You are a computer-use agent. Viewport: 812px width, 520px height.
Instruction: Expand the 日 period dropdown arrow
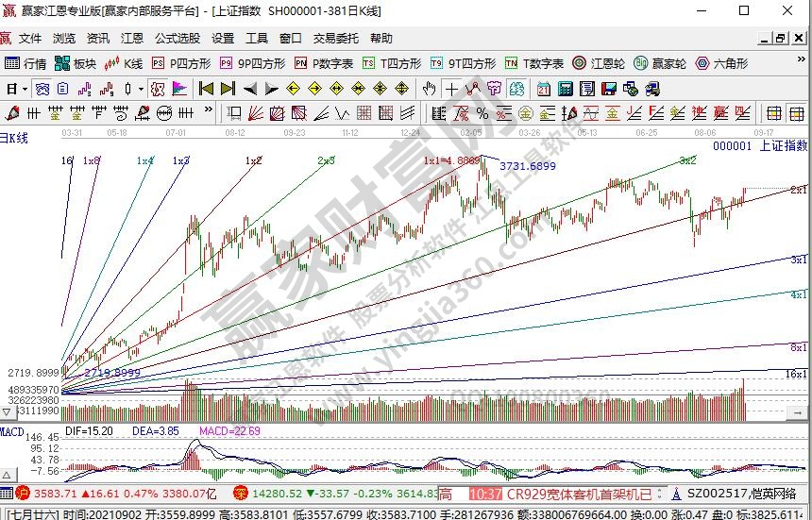pyautogui.click(x=25, y=89)
